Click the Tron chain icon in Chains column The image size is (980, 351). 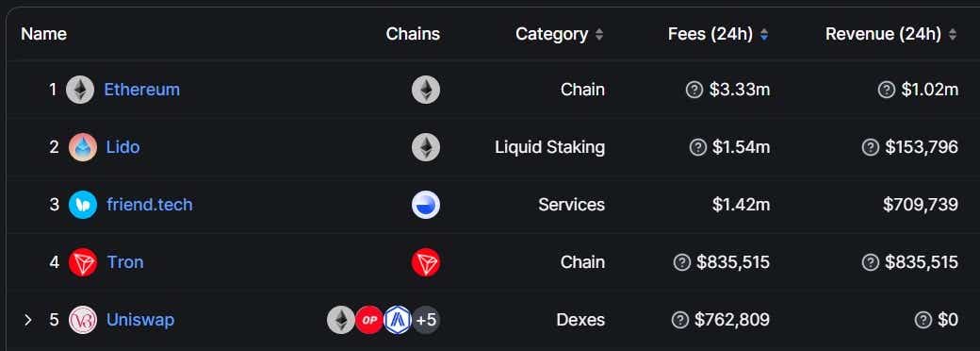pos(426,262)
